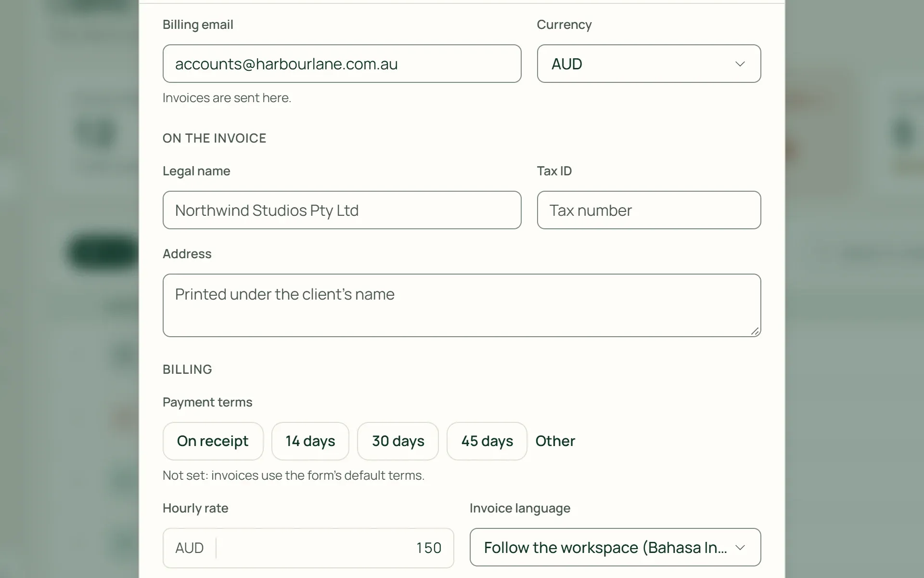The width and height of the screenshot is (924, 578).
Task: Click the 'Hourly rate' label
Action: pyautogui.click(x=195, y=508)
